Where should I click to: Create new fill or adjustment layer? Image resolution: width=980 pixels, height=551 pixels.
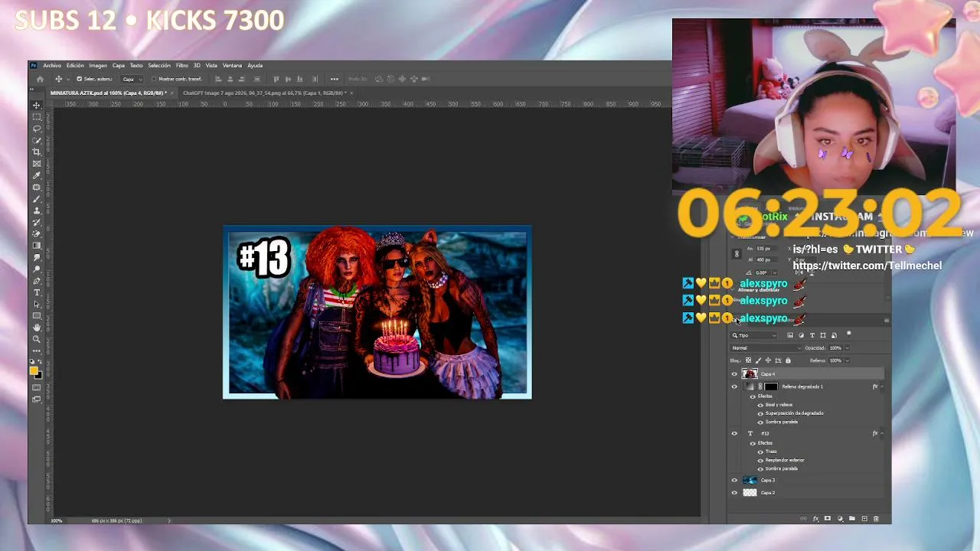tap(840, 519)
